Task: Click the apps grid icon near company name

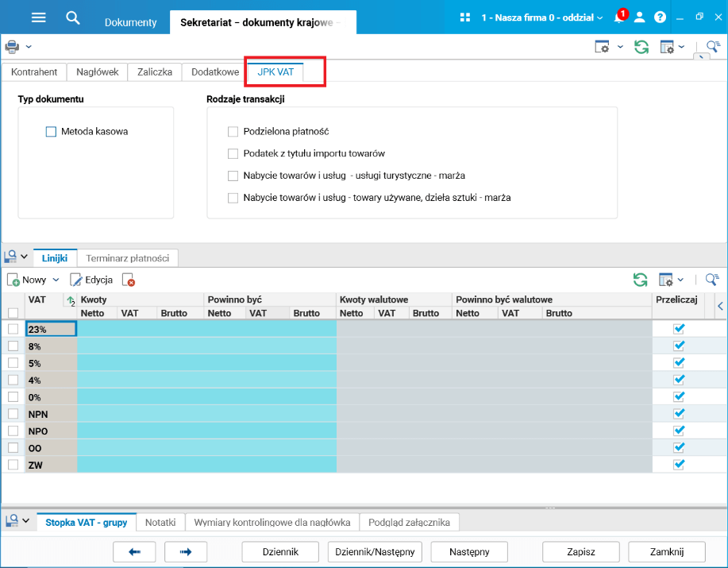Action: (464, 17)
